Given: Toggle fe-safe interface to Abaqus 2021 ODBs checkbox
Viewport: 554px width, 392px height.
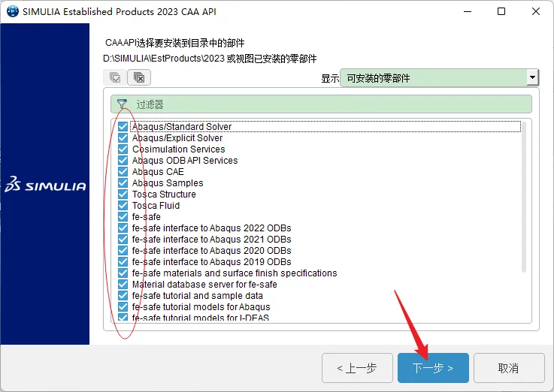Looking at the screenshot, I should coord(123,240).
